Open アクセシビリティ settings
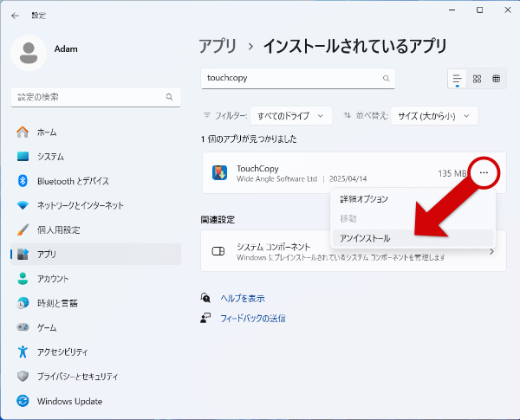 pyautogui.click(x=96, y=352)
